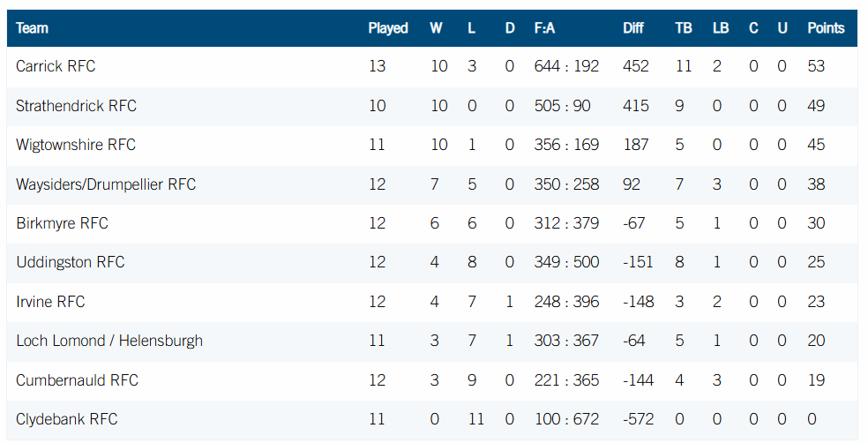Select Uddingston RFC team name
The width and height of the screenshot is (868, 443).
71,262
